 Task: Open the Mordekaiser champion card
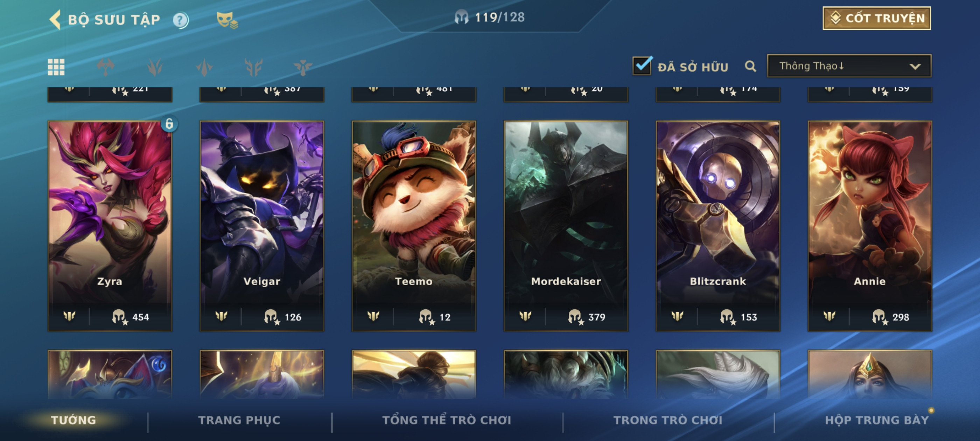(x=566, y=226)
